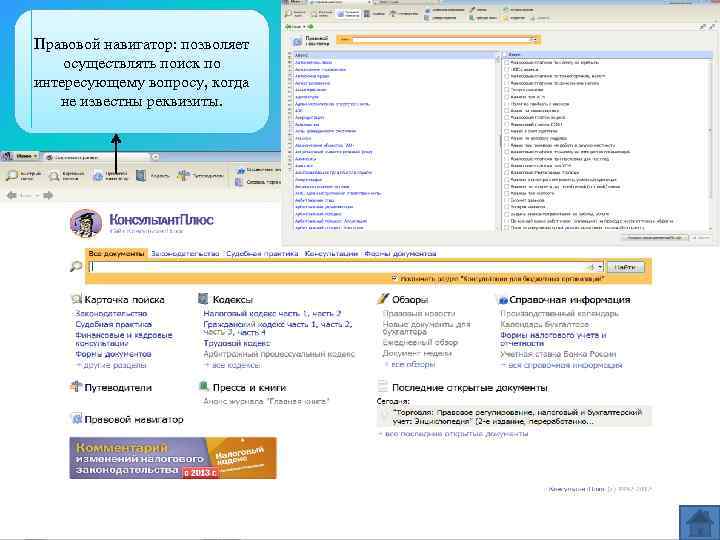Click the icon beside Пресса и книги
The image size is (720, 540).
pos(203,386)
